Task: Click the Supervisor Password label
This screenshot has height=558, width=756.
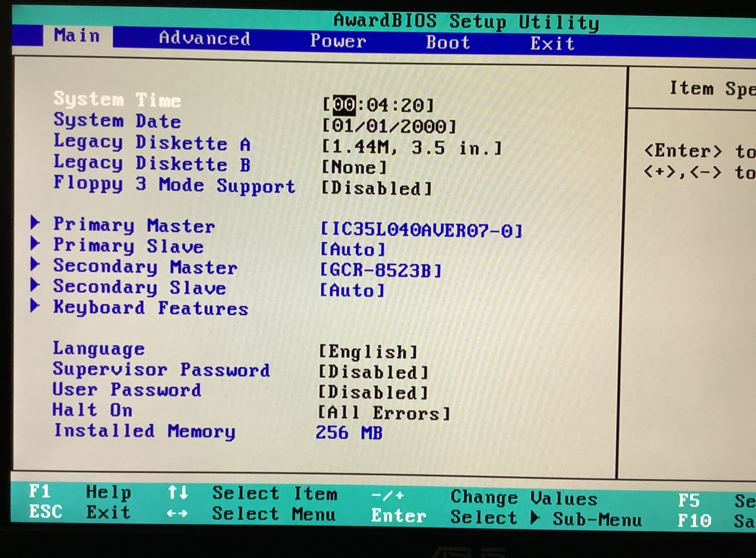Action: coord(161,369)
